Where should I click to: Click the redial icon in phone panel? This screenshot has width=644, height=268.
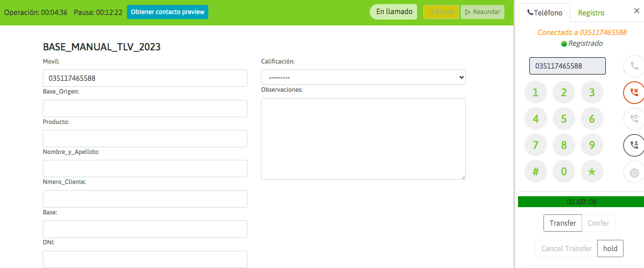634,119
